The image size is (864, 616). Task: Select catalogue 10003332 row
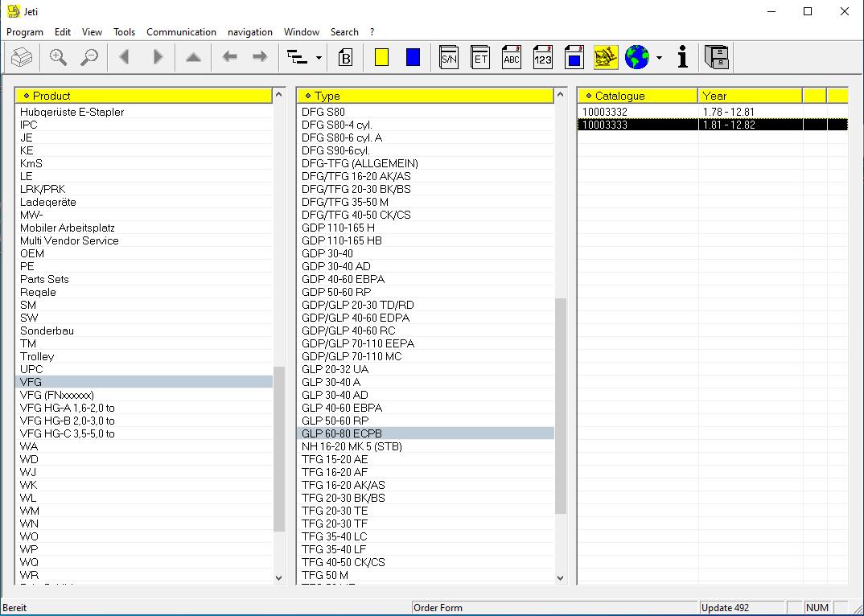713,112
